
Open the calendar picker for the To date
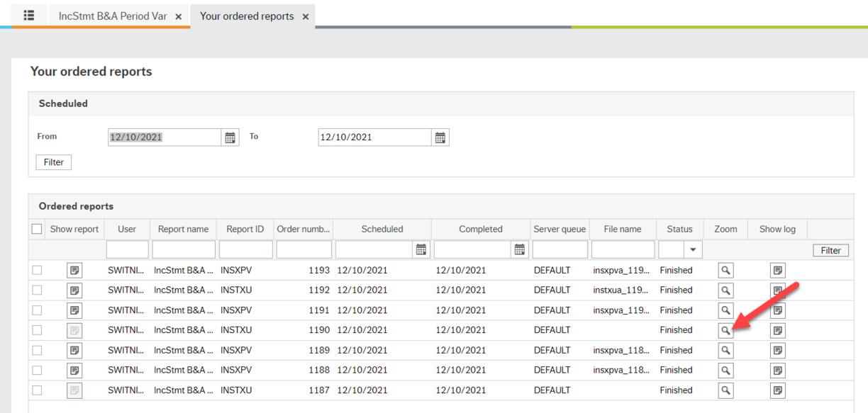440,137
